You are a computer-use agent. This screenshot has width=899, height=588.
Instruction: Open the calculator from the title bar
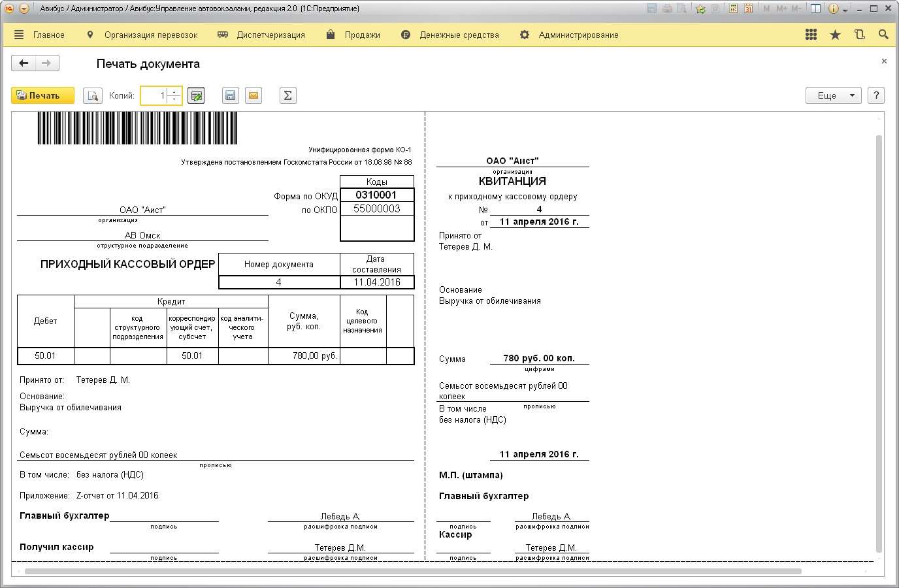pyautogui.click(x=733, y=9)
